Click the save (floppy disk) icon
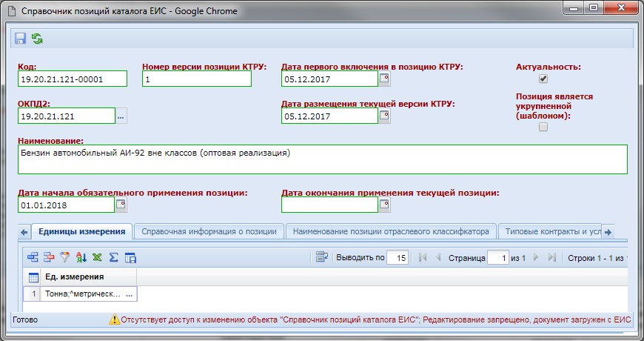This screenshot has width=644, height=341. (x=20, y=38)
